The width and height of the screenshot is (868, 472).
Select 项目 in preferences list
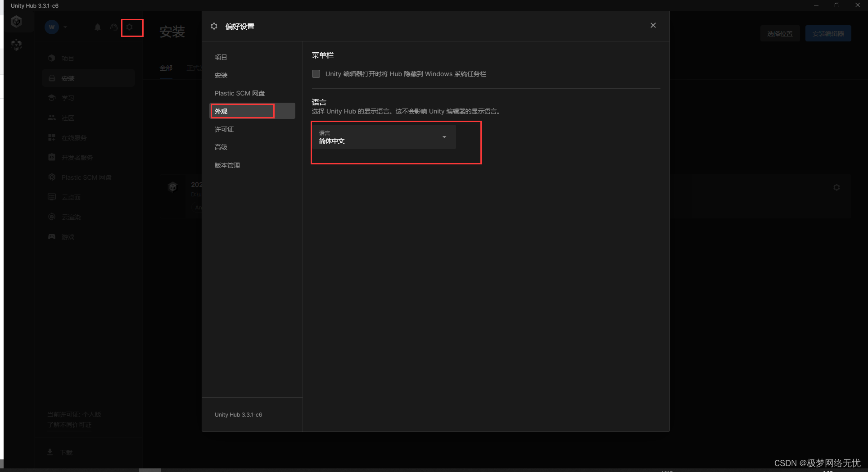click(x=253, y=57)
